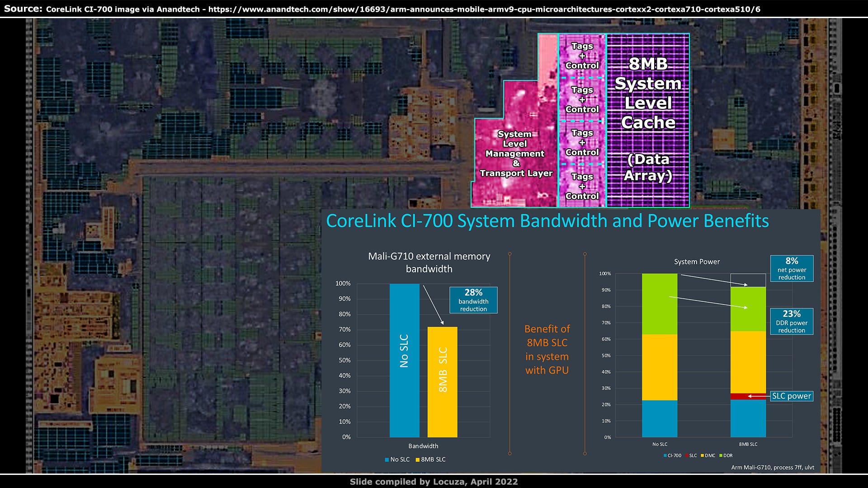Click the '70%' tick on bandwidth chart axis
Image resolution: width=868 pixels, height=488 pixels.
(344, 329)
